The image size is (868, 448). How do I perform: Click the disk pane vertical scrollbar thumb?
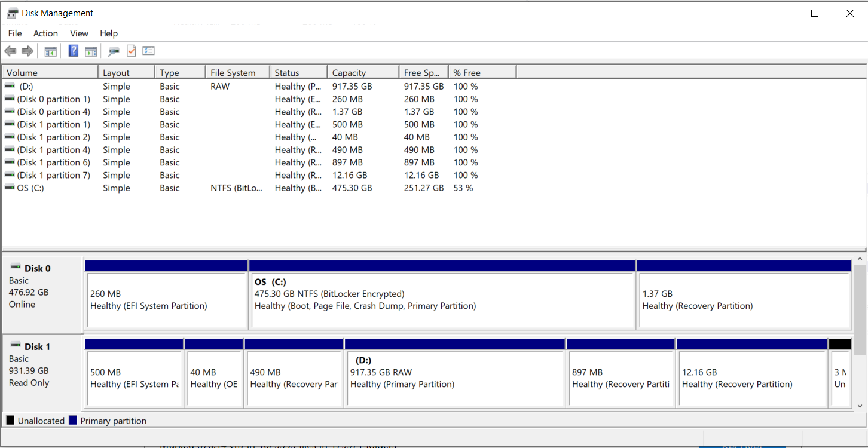[860, 309]
